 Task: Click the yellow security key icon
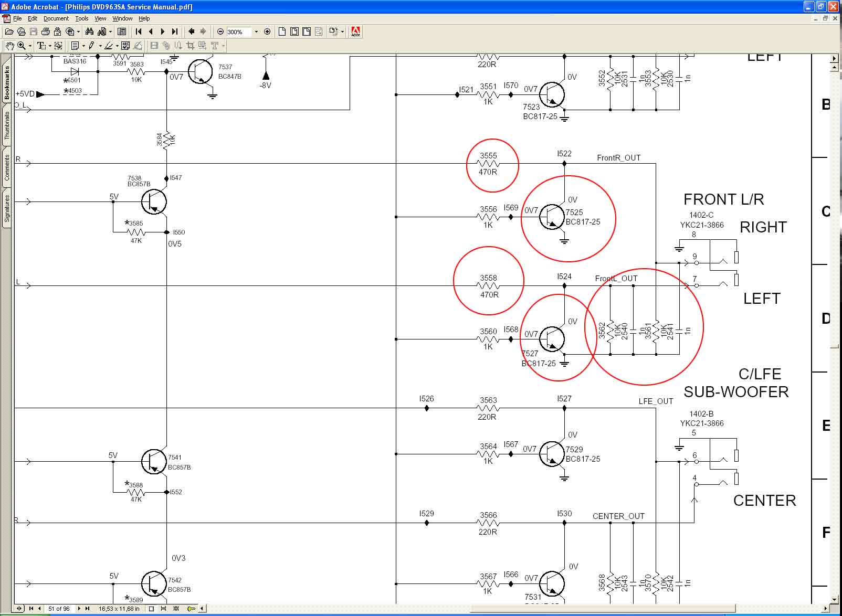pyautogui.click(x=191, y=609)
